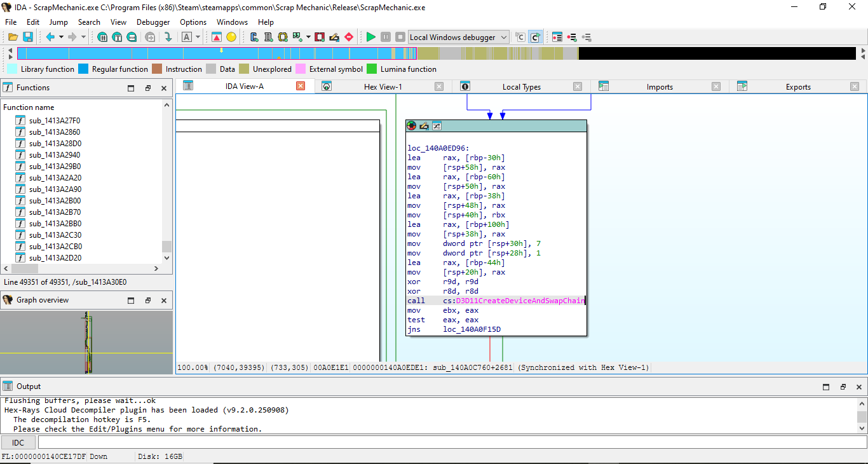Click the green squares subview icon
The width and height of the screenshot is (868, 464).
click(x=297, y=37)
